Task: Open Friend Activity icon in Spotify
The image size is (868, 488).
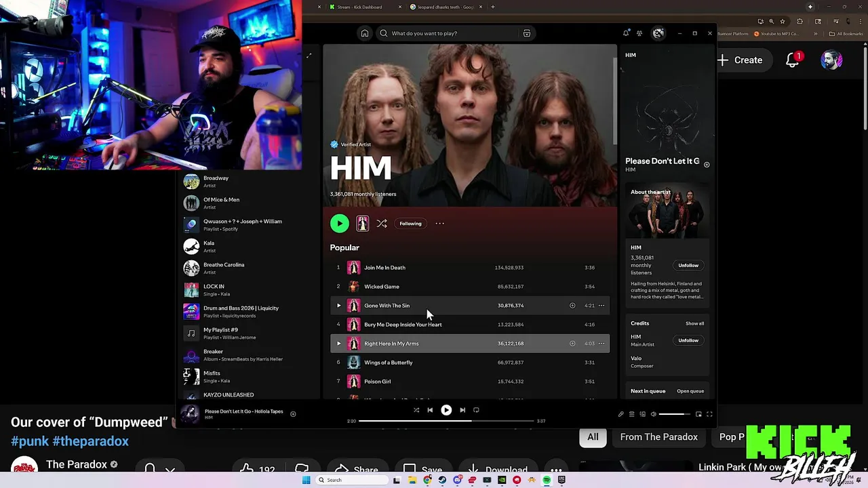Action: pyautogui.click(x=639, y=33)
